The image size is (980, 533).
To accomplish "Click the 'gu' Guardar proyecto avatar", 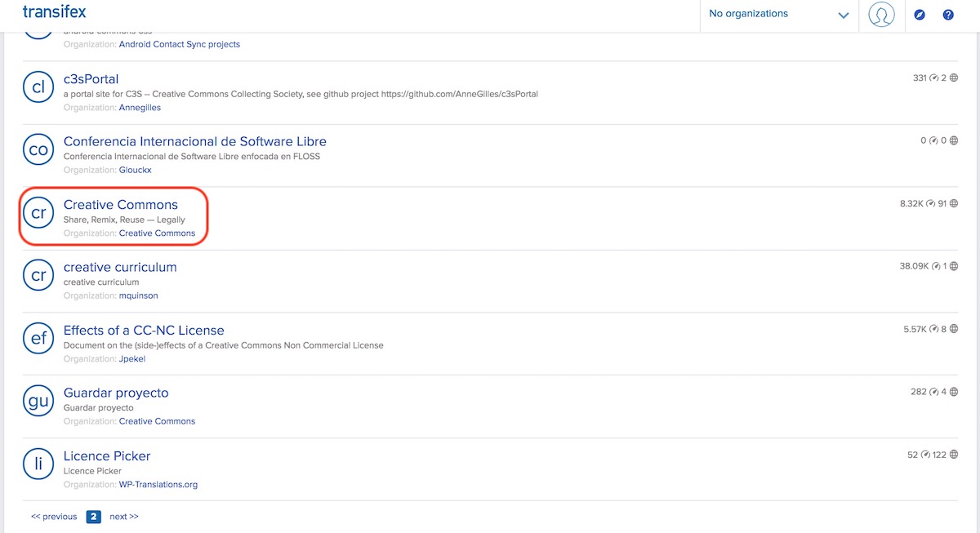I will coord(38,400).
